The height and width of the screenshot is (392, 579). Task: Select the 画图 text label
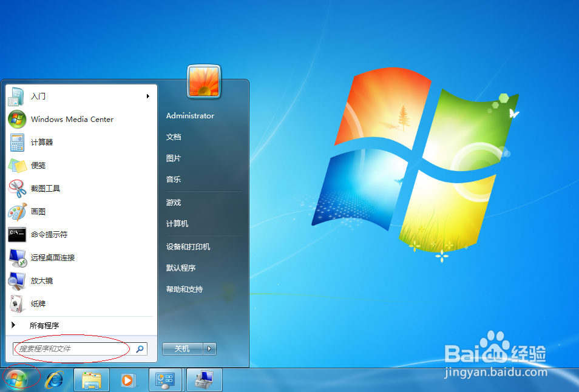(38, 212)
